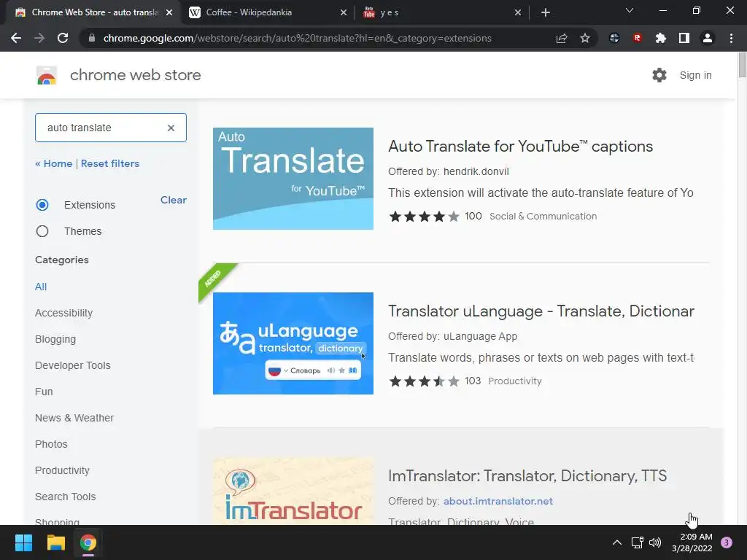Viewport: 747px width, 560px height.
Task: Open 'Translator uLanguage' result title
Action: tap(541, 311)
